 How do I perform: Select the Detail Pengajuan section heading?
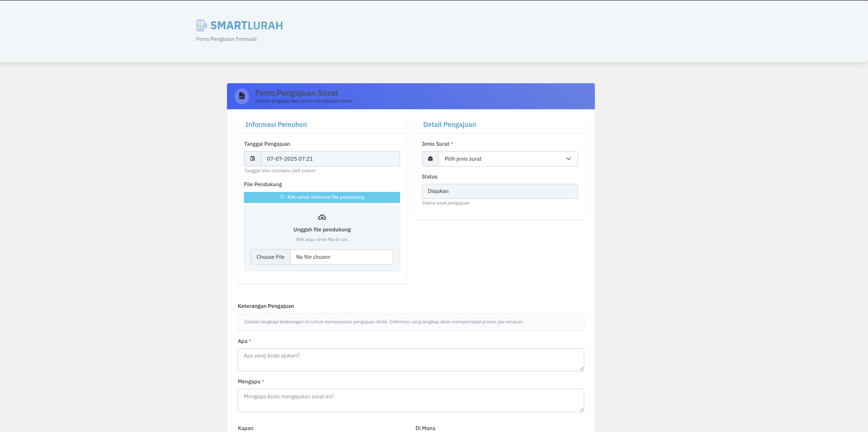click(449, 125)
